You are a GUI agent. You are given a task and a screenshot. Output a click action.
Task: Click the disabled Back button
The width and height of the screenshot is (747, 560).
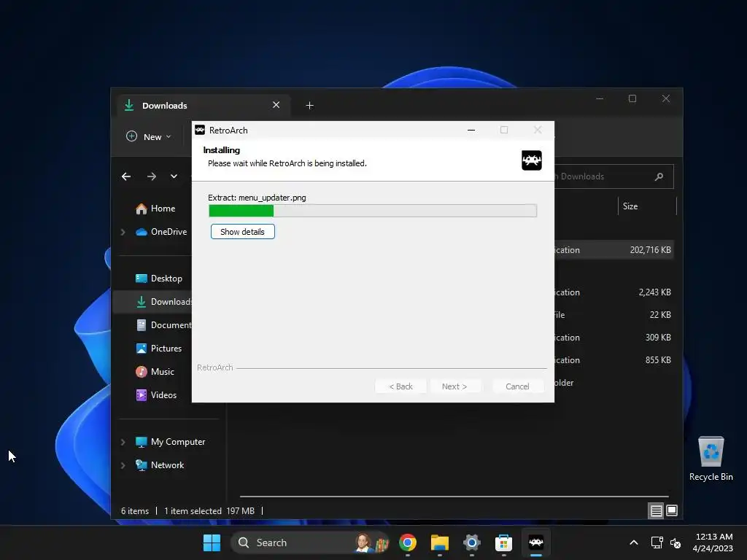400,386
